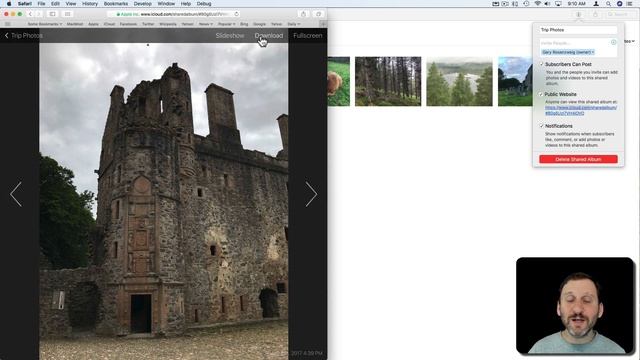Open the volume menu bar icon
Screen dimensions: 640x360
[x=547, y=4]
